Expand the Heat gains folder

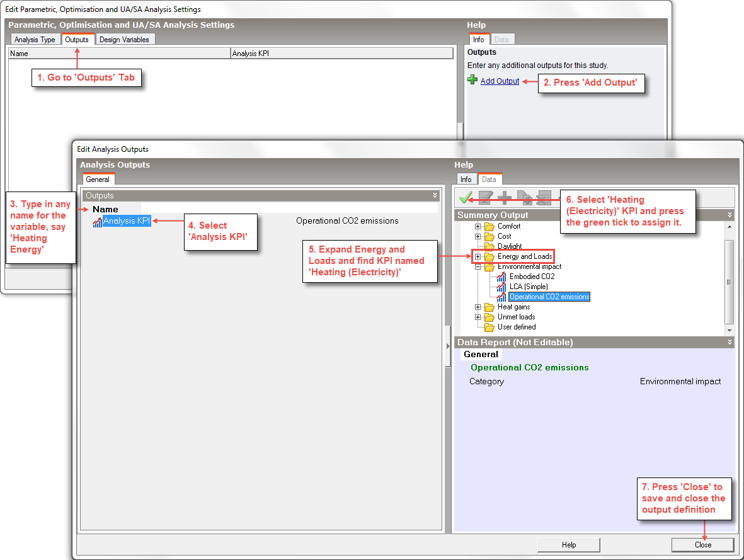point(478,307)
